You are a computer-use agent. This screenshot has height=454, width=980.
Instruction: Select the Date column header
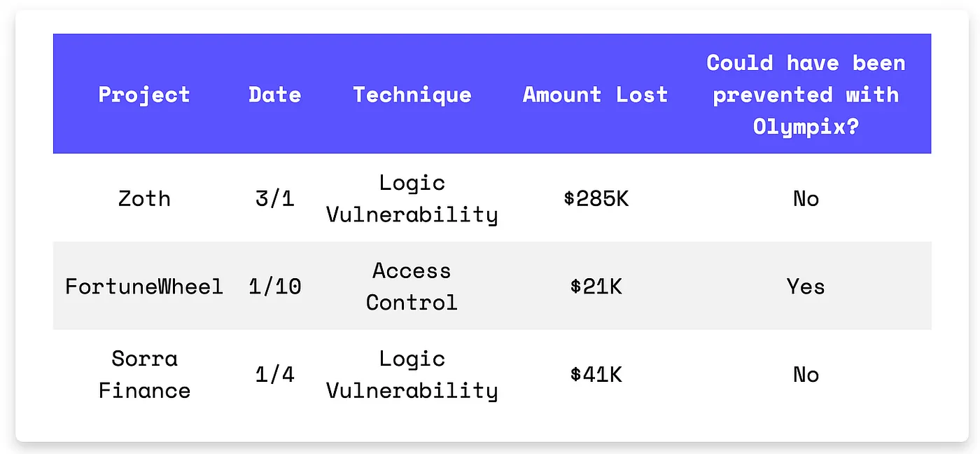(274, 95)
